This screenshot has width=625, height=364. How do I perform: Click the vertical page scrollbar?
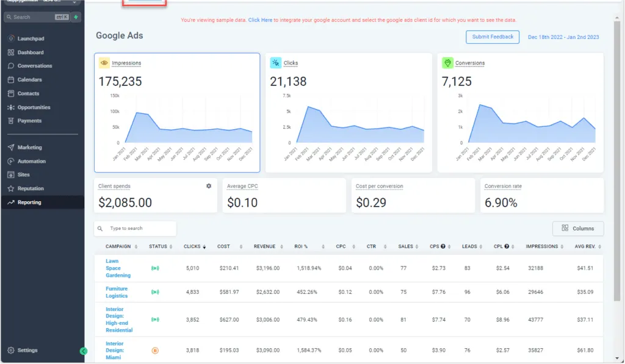(x=617, y=159)
